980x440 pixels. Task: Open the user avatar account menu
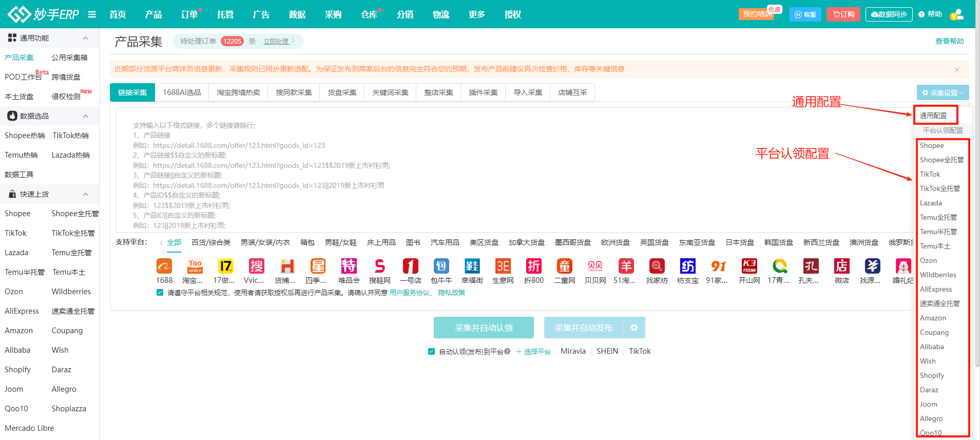coord(956,14)
